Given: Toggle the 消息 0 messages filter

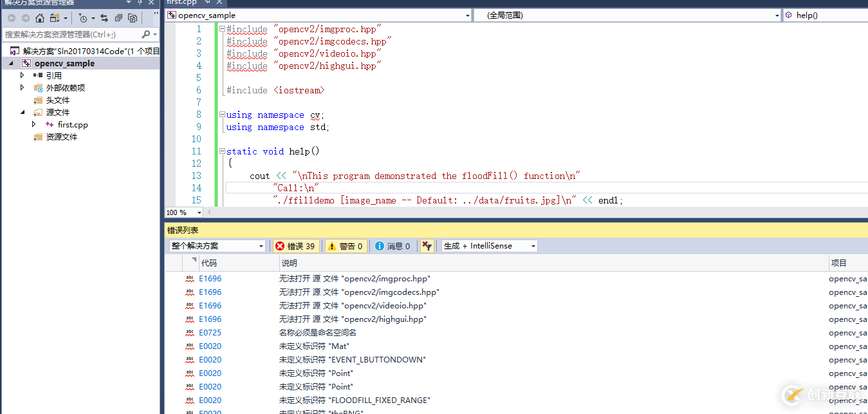Looking at the screenshot, I should pyautogui.click(x=392, y=246).
